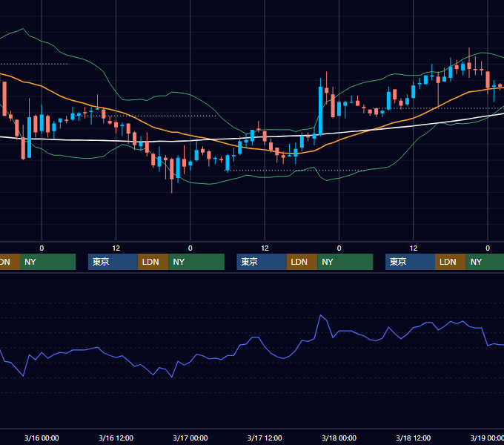Click the LDN session block on 3/17
Viewport: 504px width, 445px height.
coord(302,262)
